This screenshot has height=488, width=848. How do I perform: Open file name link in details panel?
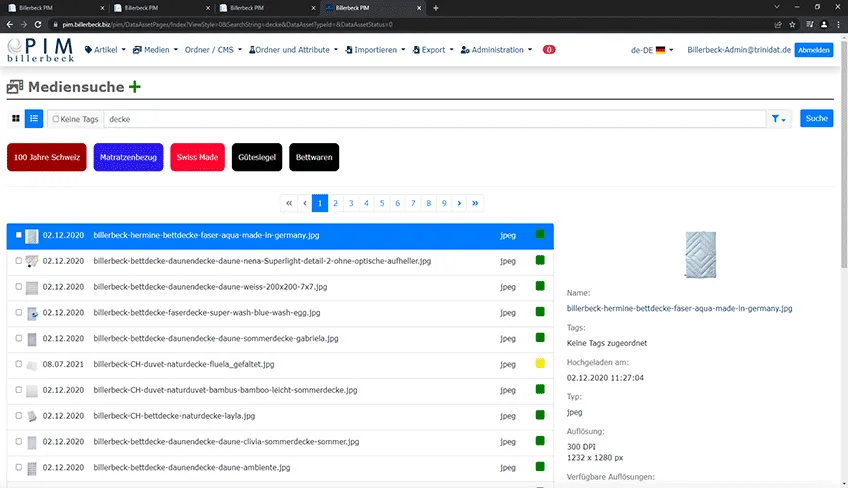point(679,308)
